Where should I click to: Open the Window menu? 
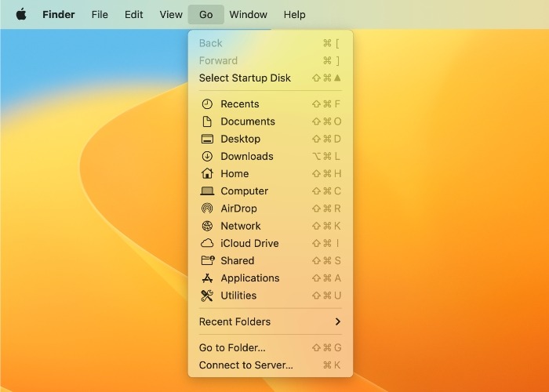(249, 14)
